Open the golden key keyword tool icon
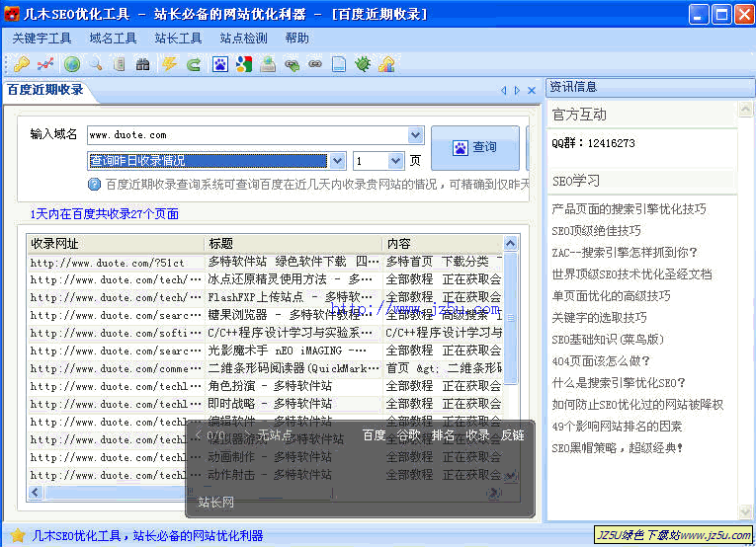 coord(22,64)
